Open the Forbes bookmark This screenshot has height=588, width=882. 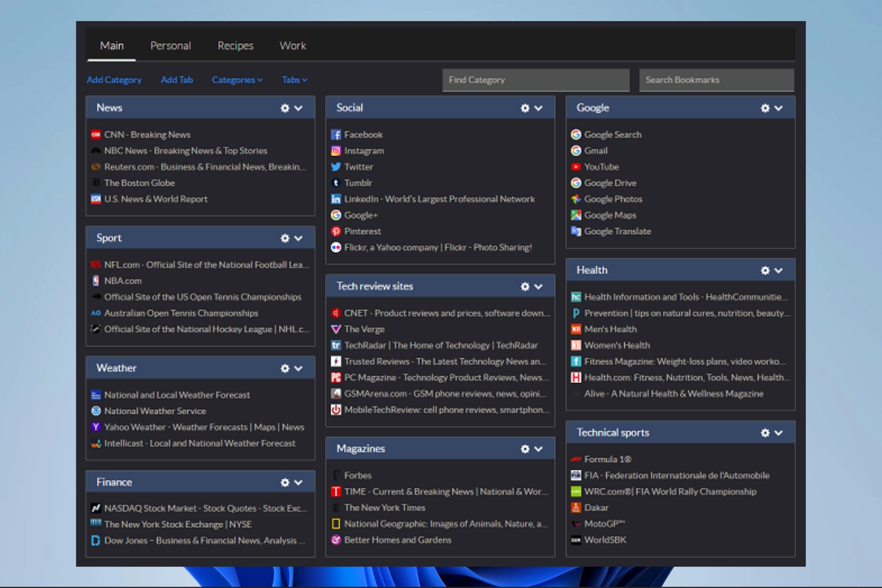pyautogui.click(x=357, y=475)
